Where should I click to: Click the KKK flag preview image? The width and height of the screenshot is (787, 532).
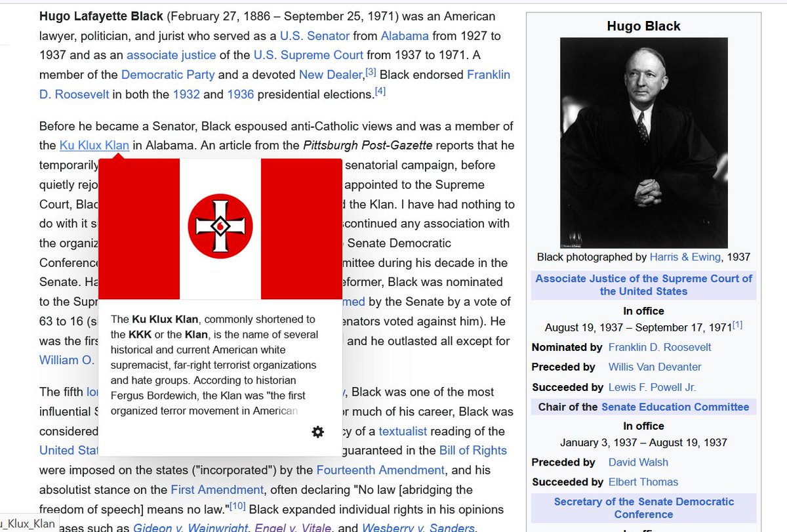220,229
